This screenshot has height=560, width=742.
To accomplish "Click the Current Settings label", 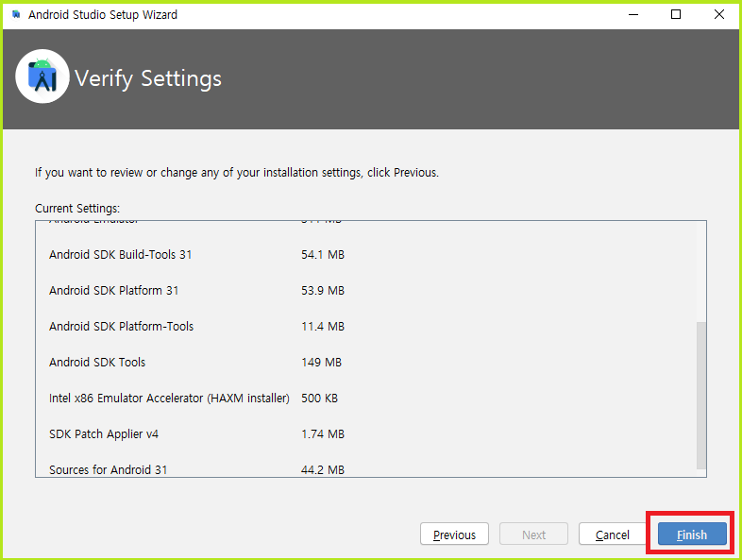I will (x=77, y=209).
